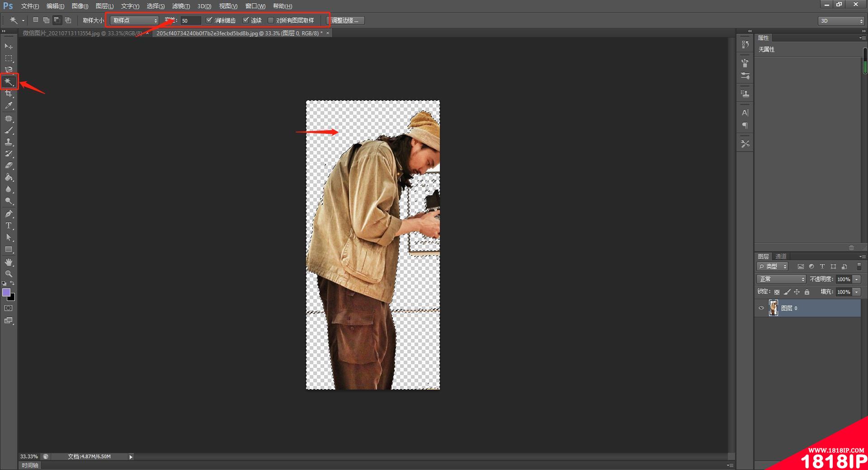868x470 pixels.
Task: Open fill slider dropdown arrow
Action: 857,292
